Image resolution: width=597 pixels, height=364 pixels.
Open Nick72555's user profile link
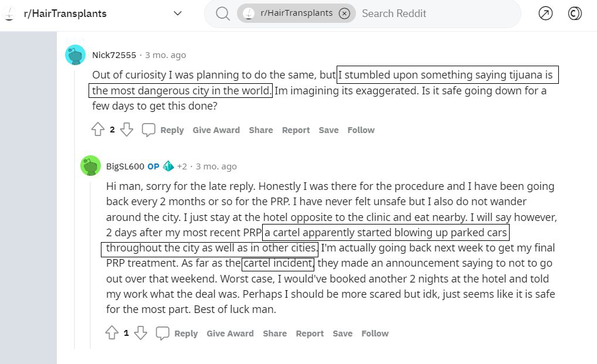click(114, 55)
